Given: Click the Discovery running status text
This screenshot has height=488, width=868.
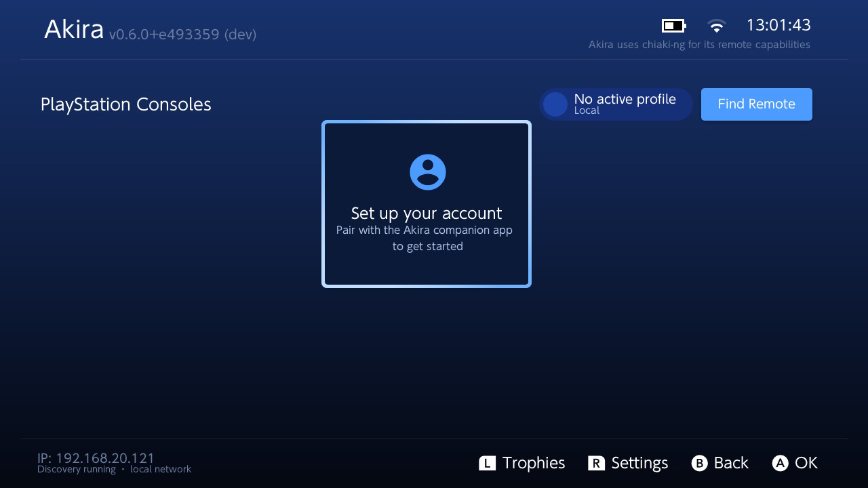Looking at the screenshot, I should (x=77, y=469).
